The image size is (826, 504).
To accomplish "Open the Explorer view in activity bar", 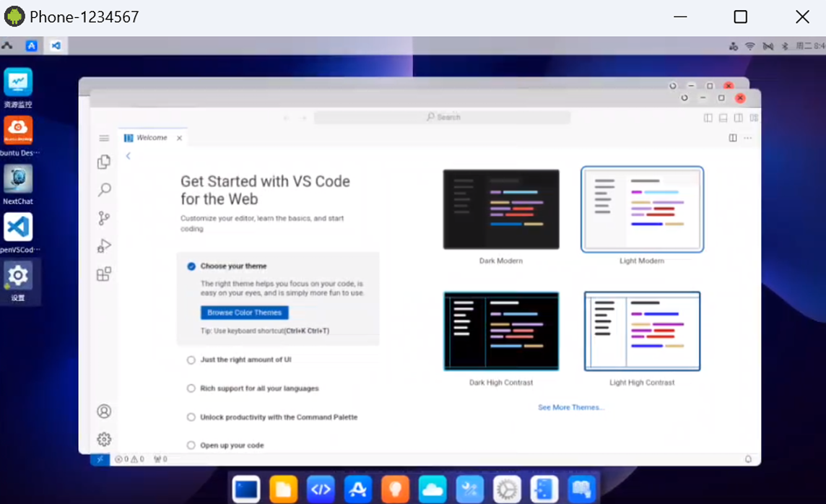I will click(x=104, y=162).
